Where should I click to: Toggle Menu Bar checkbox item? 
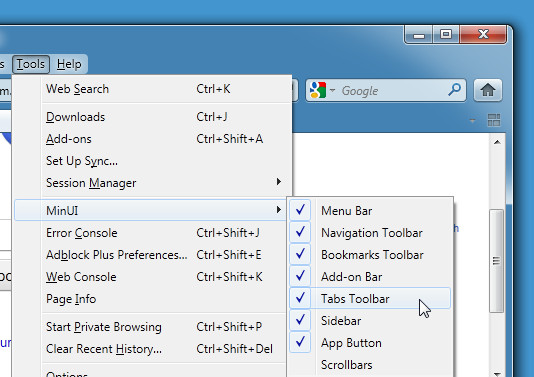coord(370,210)
